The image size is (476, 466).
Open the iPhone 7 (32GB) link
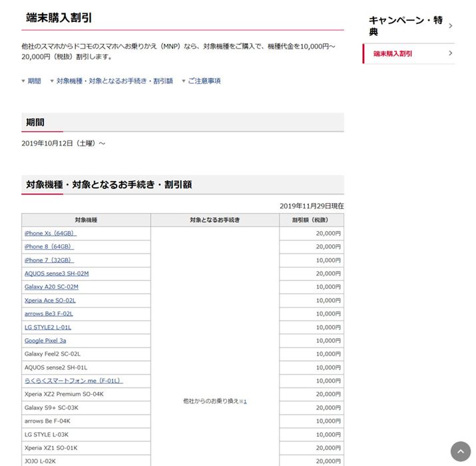click(49, 260)
